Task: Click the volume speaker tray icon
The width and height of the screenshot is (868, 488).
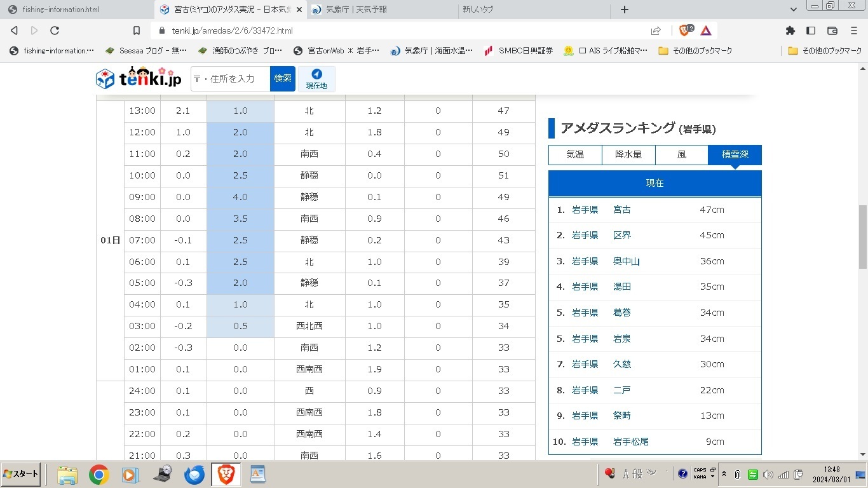Action: (x=768, y=474)
